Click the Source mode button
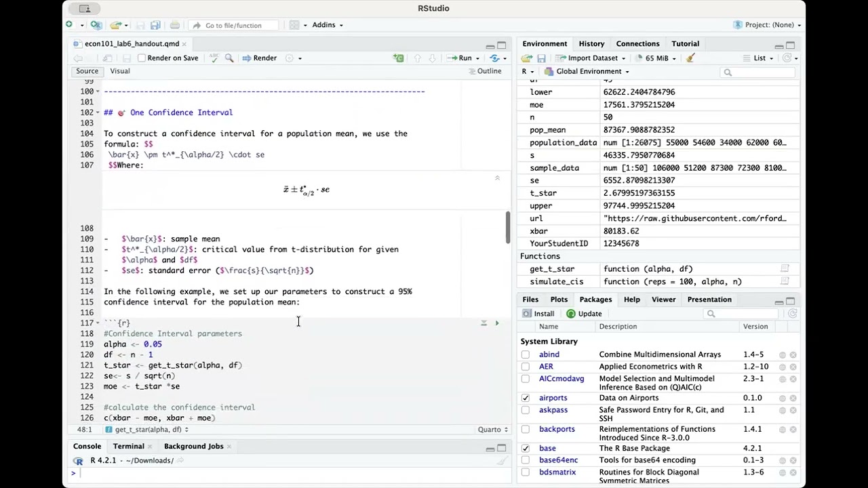Screen dimensions: 868x488 [x=87, y=71]
